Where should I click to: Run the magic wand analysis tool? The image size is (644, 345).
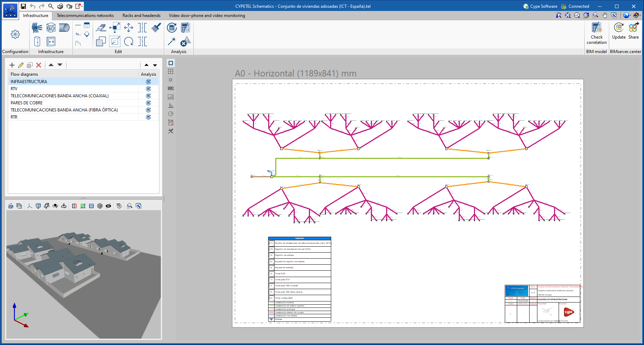172,41
